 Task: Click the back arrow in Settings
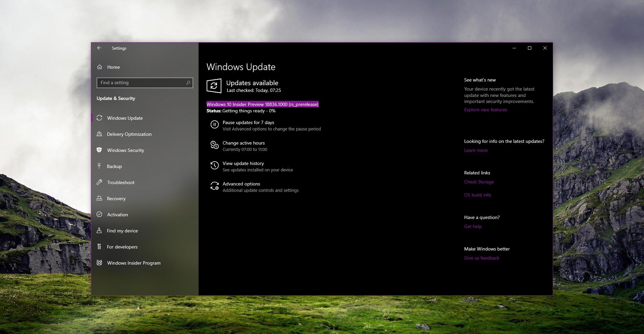coord(99,48)
